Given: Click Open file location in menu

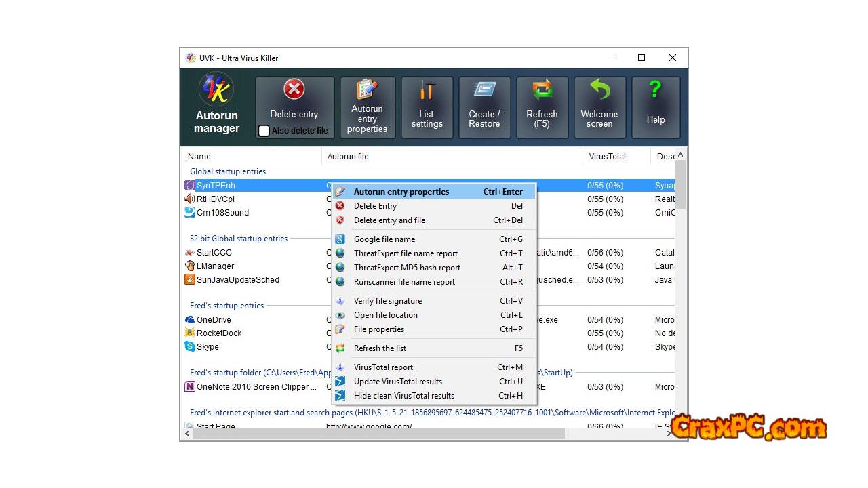Looking at the screenshot, I should [385, 315].
